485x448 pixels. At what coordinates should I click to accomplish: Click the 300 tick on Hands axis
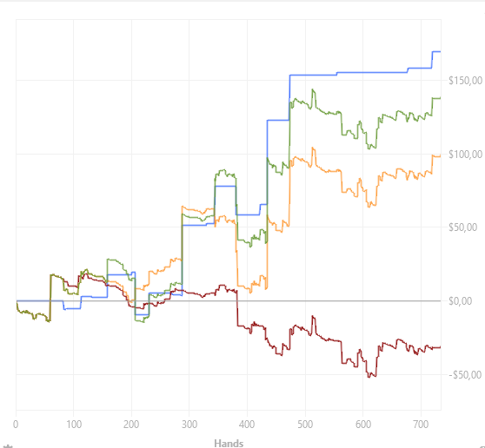[x=189, y=425]
